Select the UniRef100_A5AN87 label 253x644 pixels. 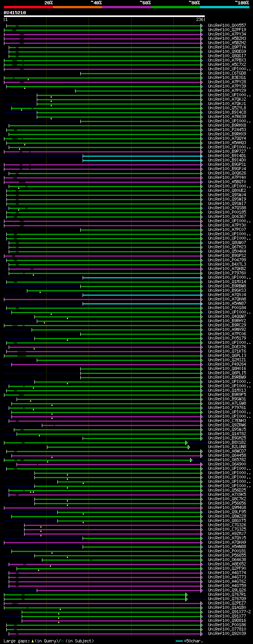(227, 304)
